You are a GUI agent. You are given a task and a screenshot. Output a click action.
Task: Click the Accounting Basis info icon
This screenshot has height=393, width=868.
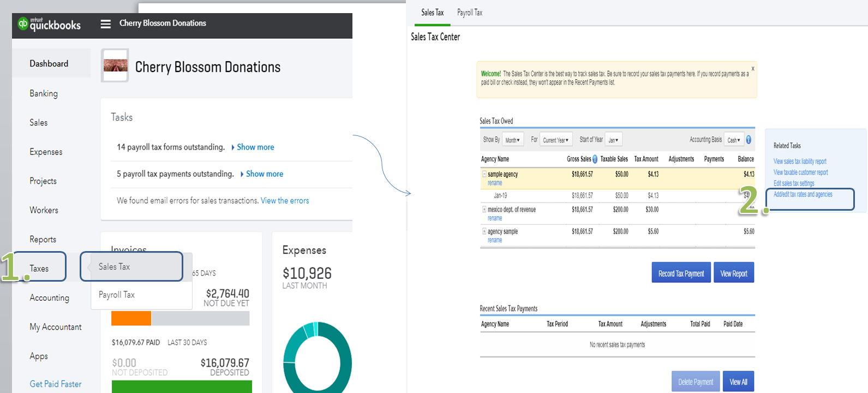click(x=749, y=140)
